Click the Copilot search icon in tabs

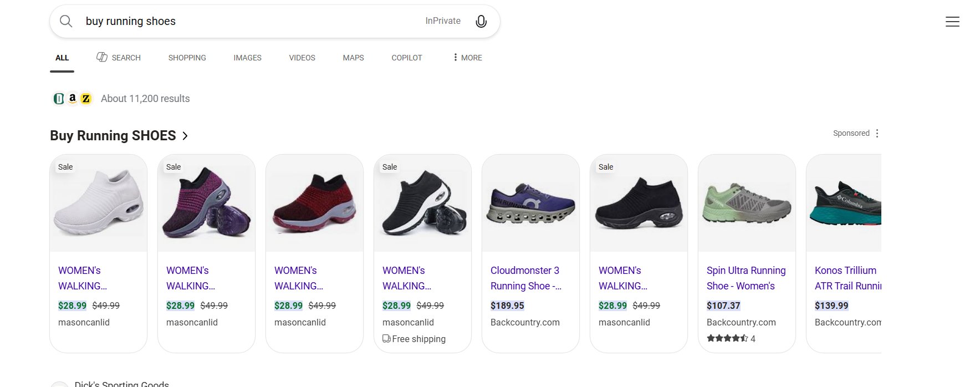[x=102, y=57]
